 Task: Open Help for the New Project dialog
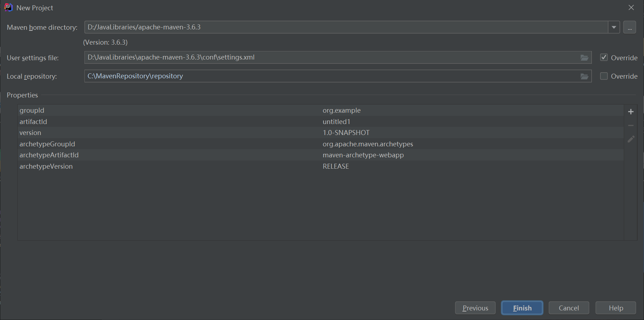click(x=615, y=308)
